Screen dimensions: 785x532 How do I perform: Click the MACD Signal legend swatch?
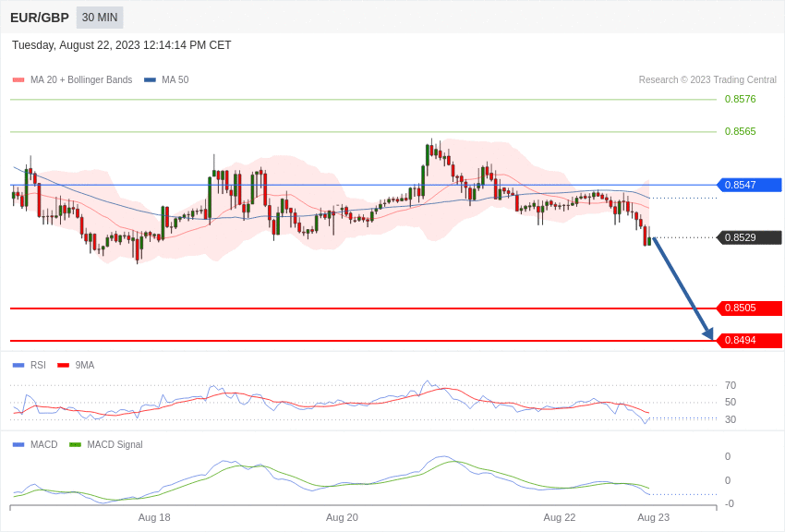pyautogui.click(x=75, y=444)
